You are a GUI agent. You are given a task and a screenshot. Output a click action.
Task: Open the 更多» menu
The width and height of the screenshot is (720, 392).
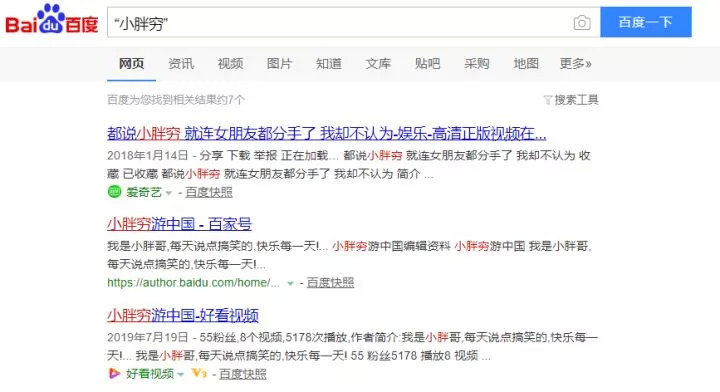(x=575, y=63)
